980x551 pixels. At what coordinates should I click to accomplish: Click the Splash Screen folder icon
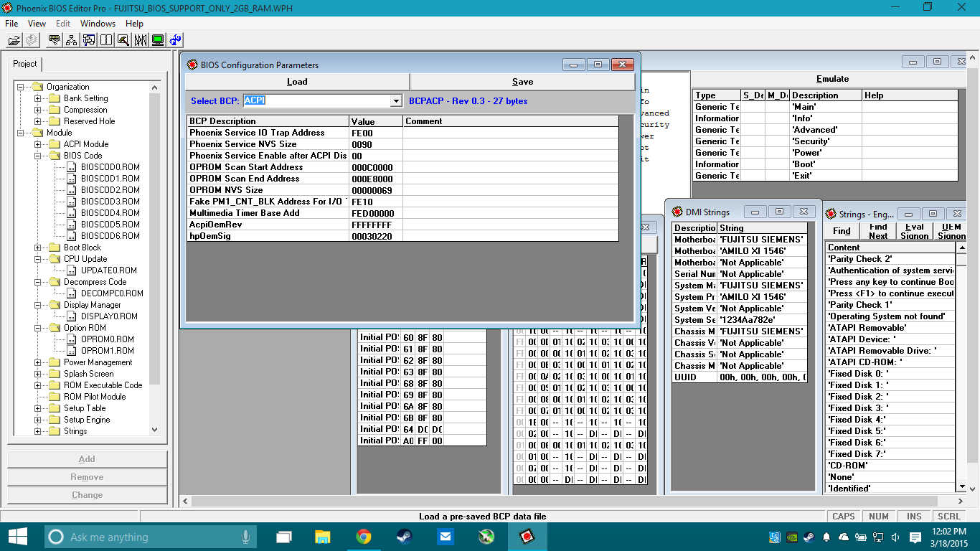(x=55, y=374)
